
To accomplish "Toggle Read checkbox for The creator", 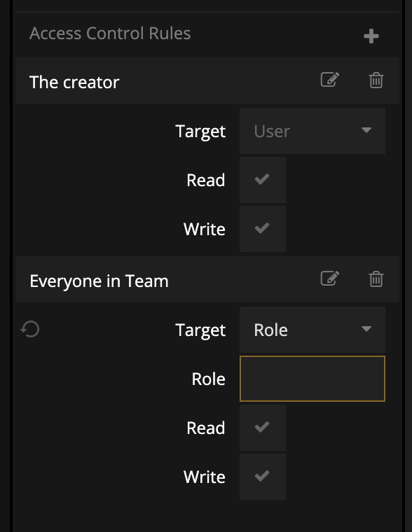I will click(263, 180).
